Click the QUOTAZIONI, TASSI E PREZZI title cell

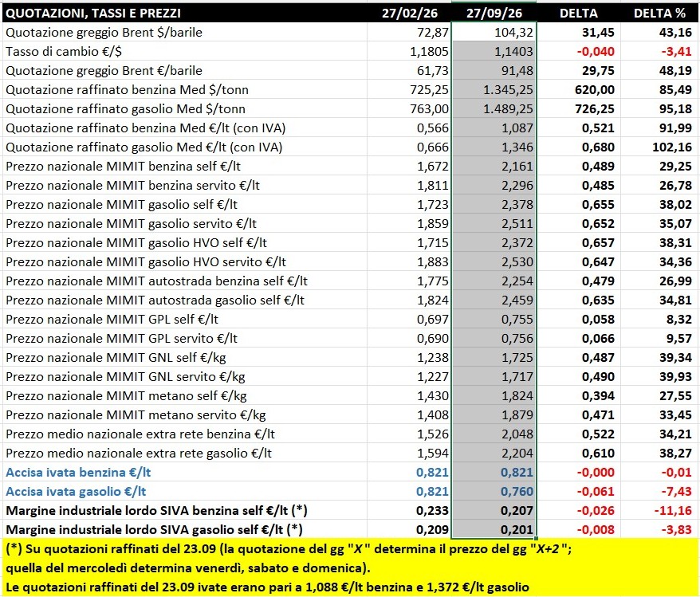(x=185, y=13)
